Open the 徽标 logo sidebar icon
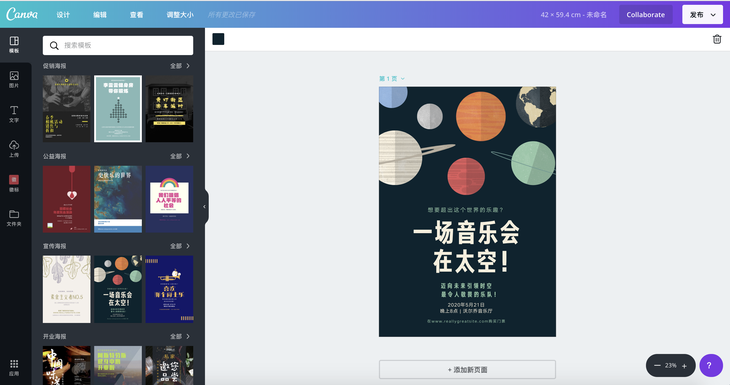The width and height of the screenshot is (730, 385). pyautogui.click(x=14, y=183)
